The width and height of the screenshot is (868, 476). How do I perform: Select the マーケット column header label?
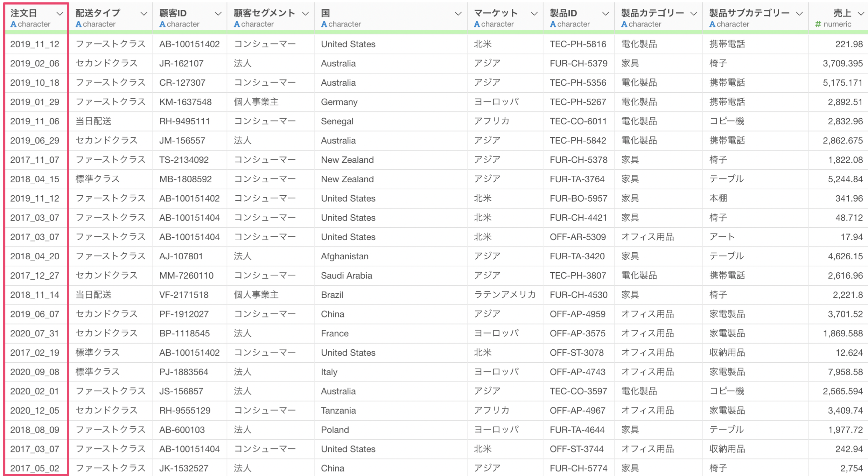496,13
